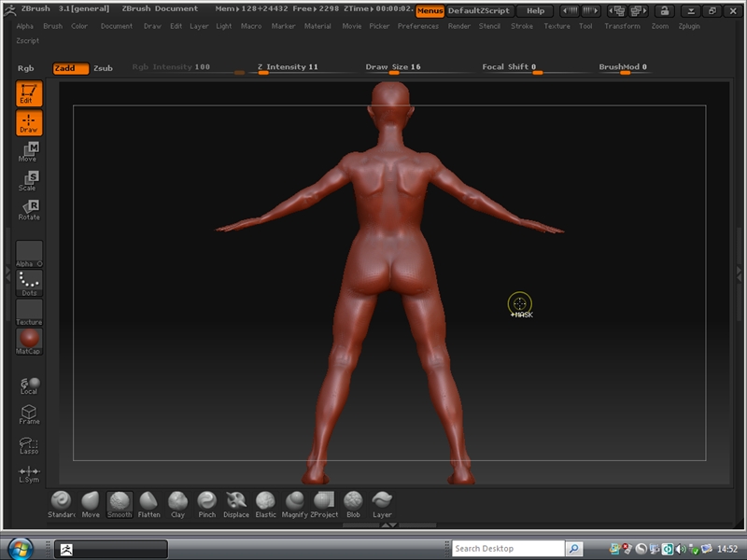The image size is (747, 560).
Task: Select the Flatten brush
Action: [148, 505]
